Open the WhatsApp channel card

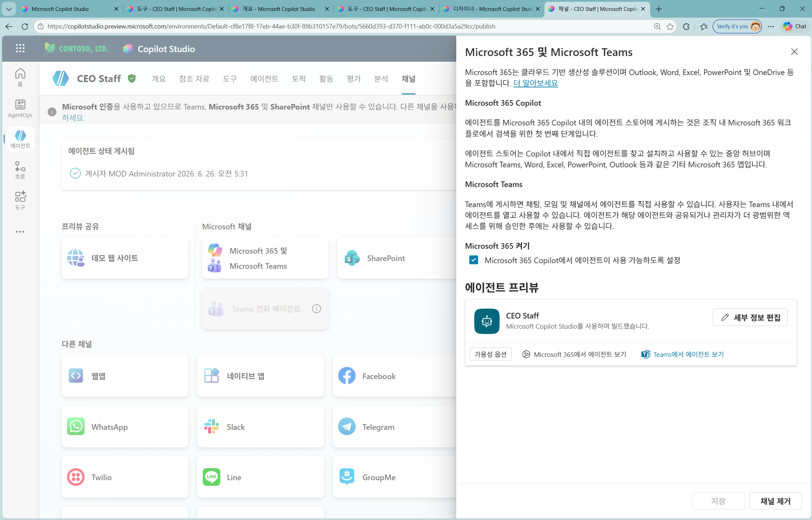[125, 426]
